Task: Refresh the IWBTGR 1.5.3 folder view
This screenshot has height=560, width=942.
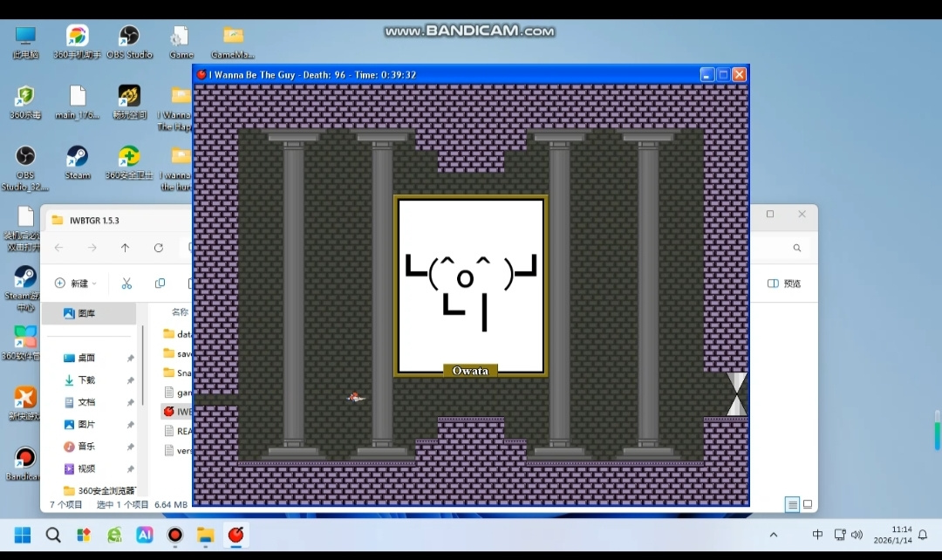Action: (x=158, y=248)
